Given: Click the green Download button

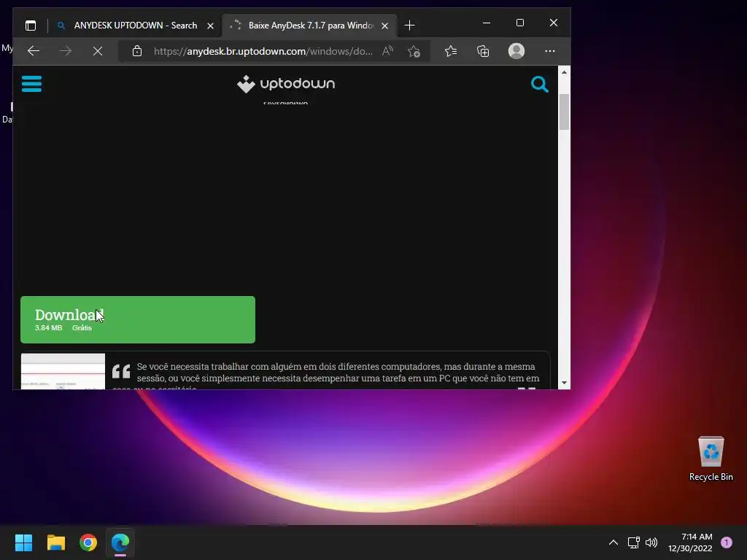Looking at the screenshot, I should (138, 319).
